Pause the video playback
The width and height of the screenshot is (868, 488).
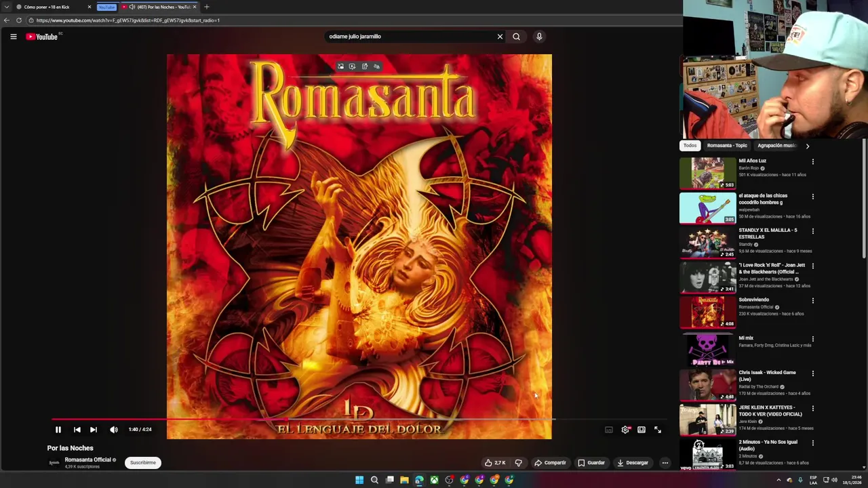pyautogui.click(x=58, y=430)
